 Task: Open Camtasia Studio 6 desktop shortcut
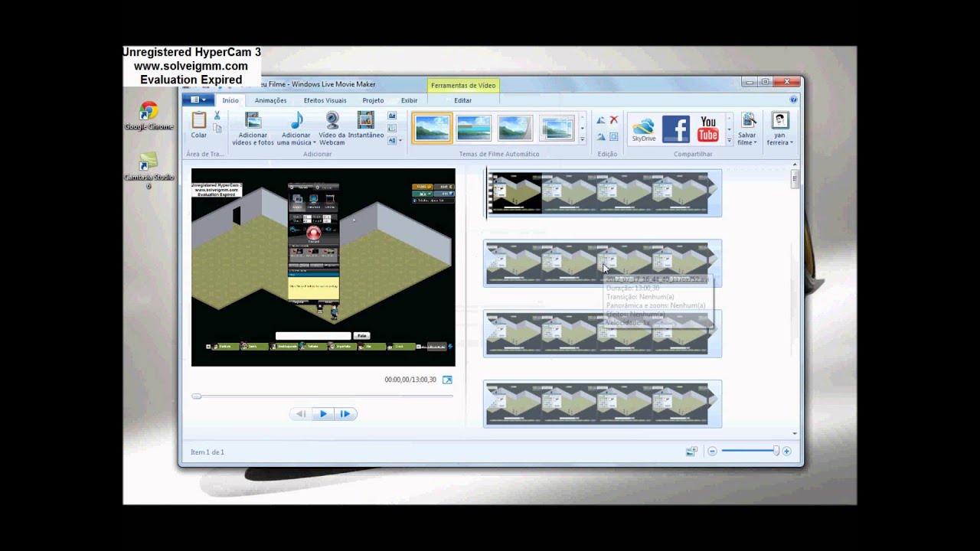pos(149,171)
